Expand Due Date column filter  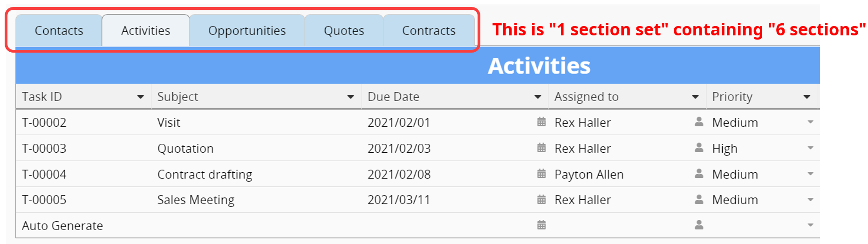[x=538, y=97]
